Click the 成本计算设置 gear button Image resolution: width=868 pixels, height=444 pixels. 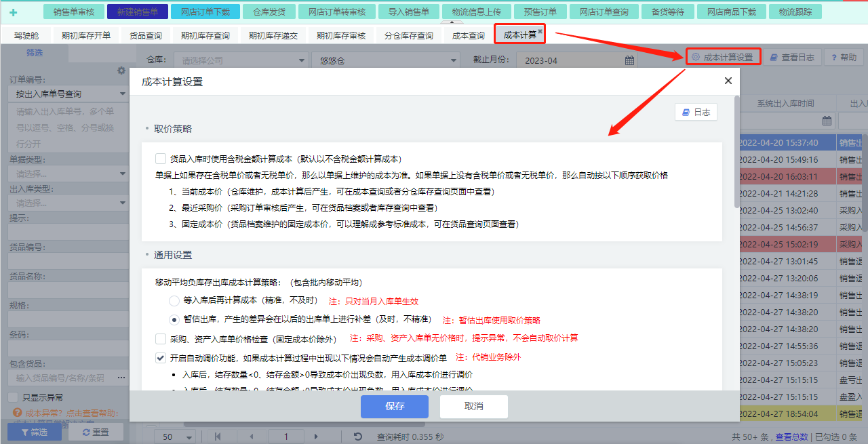click(x=723, y=58)
